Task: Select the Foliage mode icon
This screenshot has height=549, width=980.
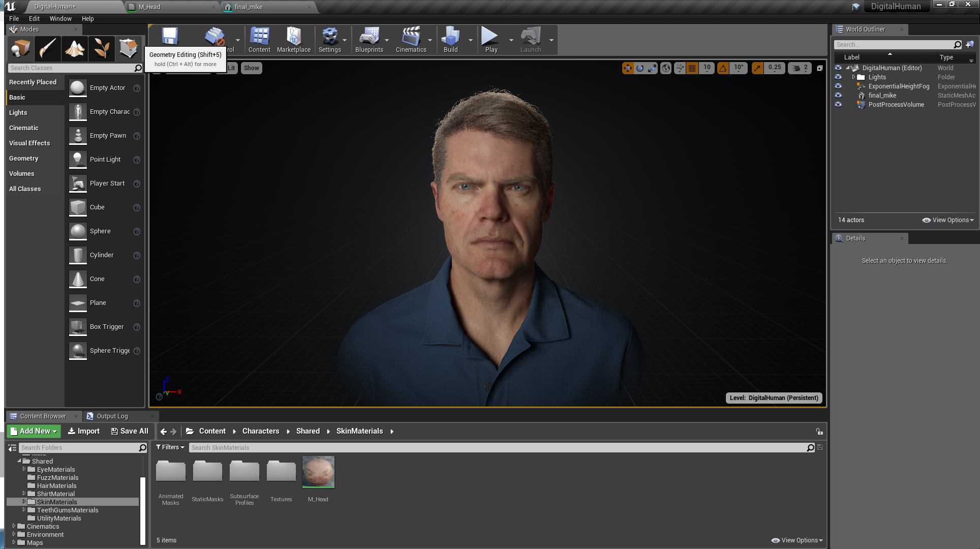Action: click(102, 49)
